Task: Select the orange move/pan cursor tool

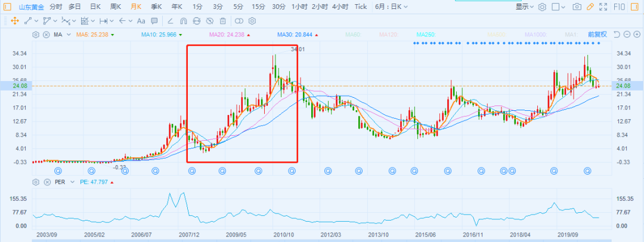Action: coord(14,20)
